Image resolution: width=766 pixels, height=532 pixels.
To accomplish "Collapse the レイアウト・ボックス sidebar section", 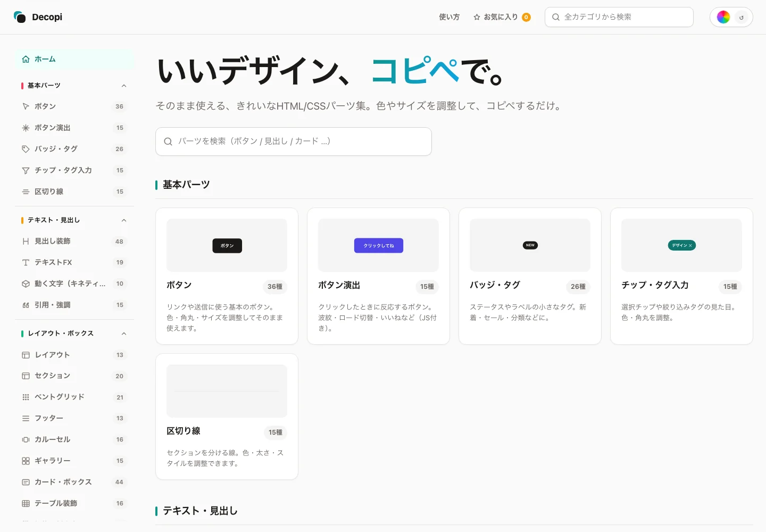I will [124, 334].
